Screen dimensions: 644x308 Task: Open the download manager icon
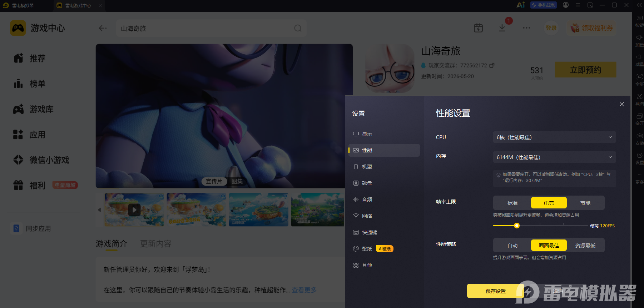(502, 28)
